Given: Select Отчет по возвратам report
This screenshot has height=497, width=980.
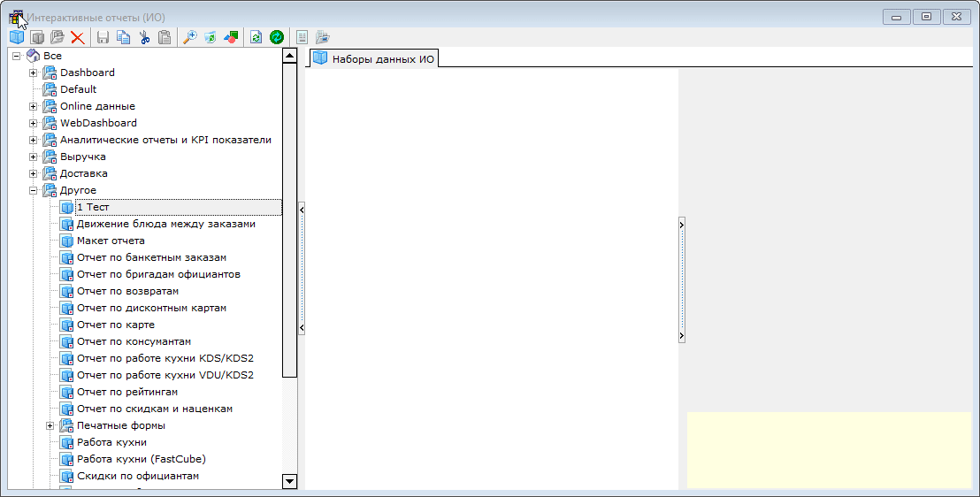Looking at the screenshot, I should click(127, 291).
